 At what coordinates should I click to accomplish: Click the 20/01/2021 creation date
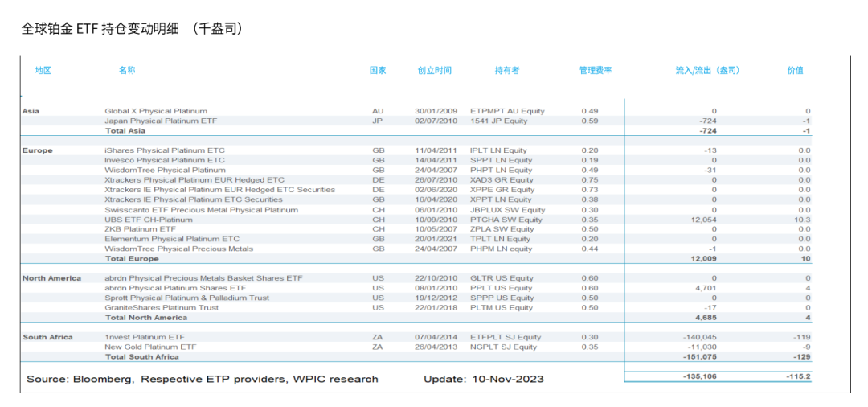436,239
